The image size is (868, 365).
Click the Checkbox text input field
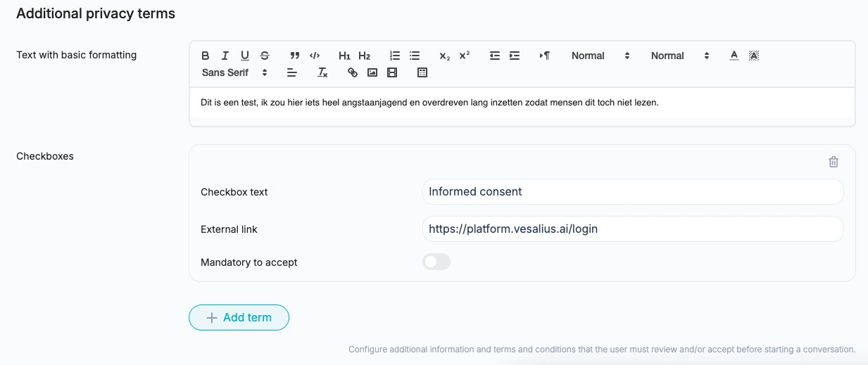point(632,192)
